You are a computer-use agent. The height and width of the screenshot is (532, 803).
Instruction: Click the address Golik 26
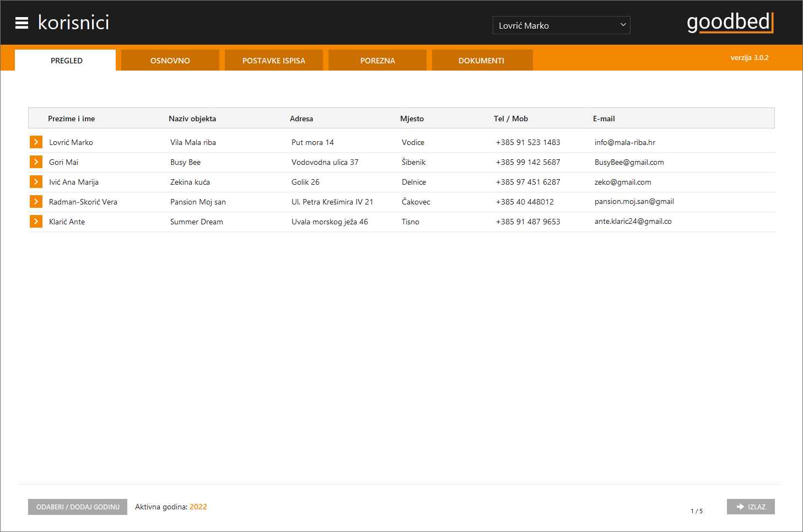pos(305,182)
